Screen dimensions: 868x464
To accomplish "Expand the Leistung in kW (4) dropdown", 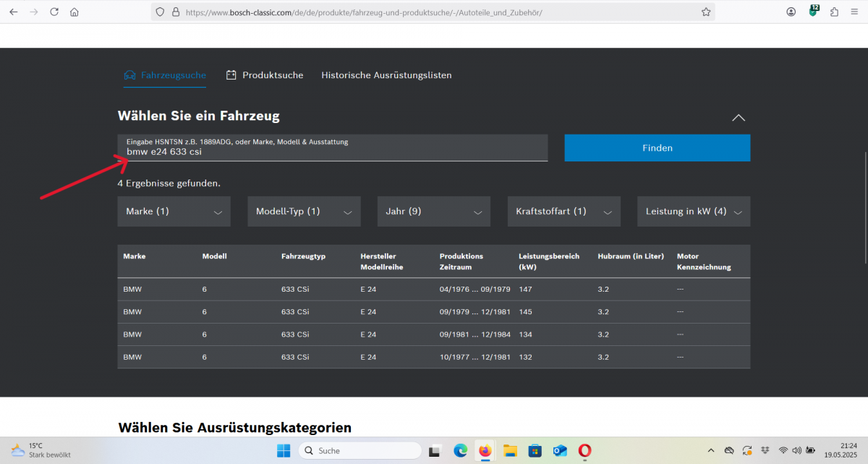I will (x=693, y=211).
